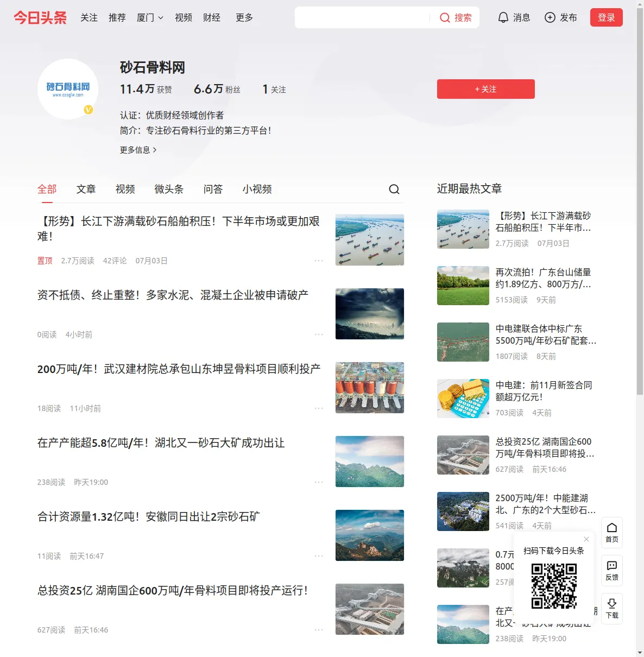
Task: Open sidebar hot article 中电建：前11月新签合同
Action: point(544,391)
